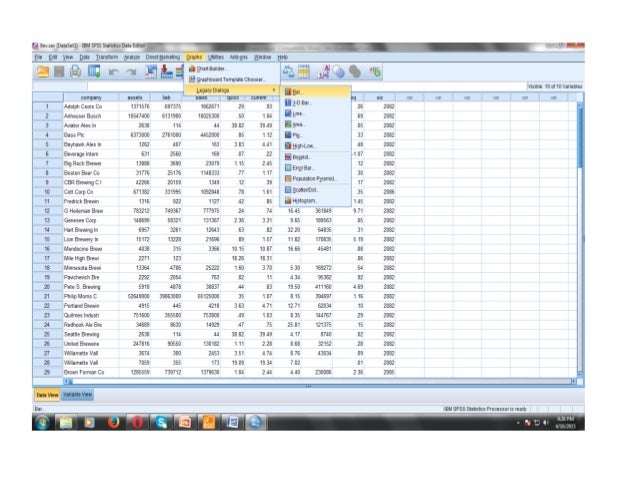This screenshot has height=479, width=638.
Task: Click the Genesee Corp cell
Action: point(91,220)
